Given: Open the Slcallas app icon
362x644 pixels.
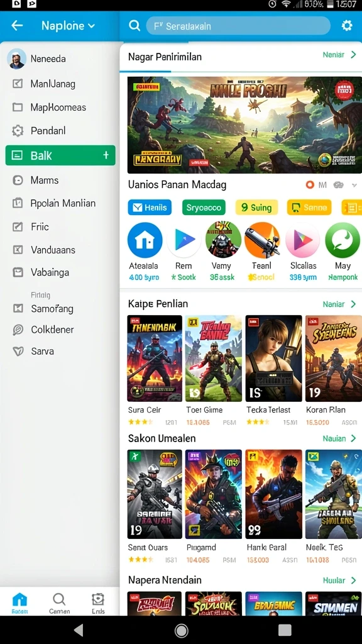Looking at the screenshot, I should pos(302,240).
